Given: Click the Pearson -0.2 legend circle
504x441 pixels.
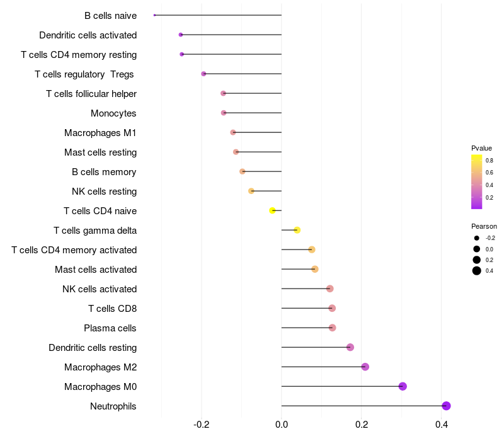Looking at the screenshot, I should (476, 238).
